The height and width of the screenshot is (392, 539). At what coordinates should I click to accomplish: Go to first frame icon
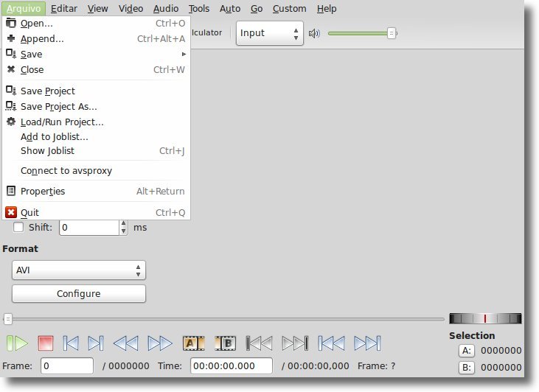coord(331,343)
